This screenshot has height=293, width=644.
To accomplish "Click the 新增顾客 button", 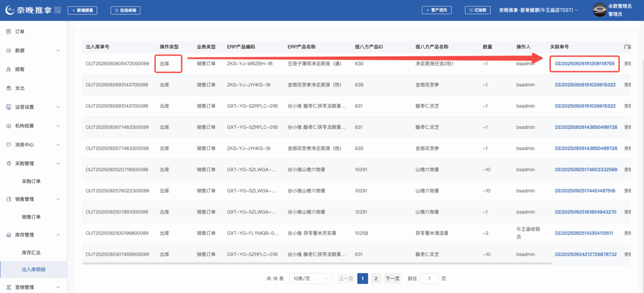I will (83, 10).
